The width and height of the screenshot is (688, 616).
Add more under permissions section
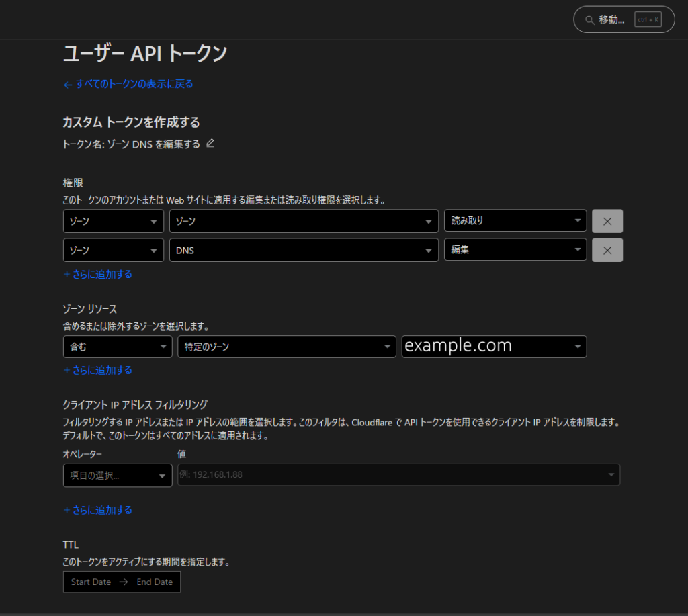[98, 274]
